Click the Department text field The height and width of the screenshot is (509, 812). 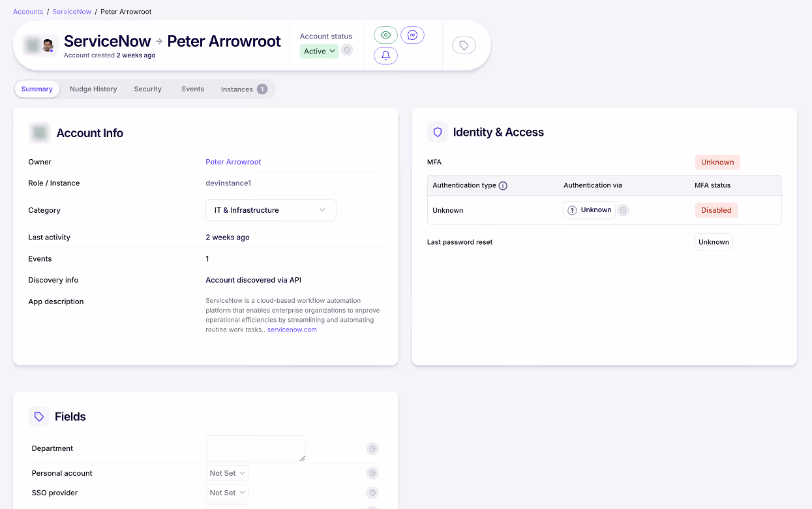256,448
